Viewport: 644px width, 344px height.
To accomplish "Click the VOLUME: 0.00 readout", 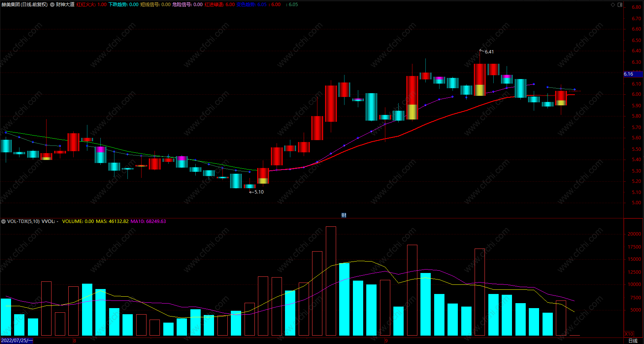I will (x=78, y=221).
